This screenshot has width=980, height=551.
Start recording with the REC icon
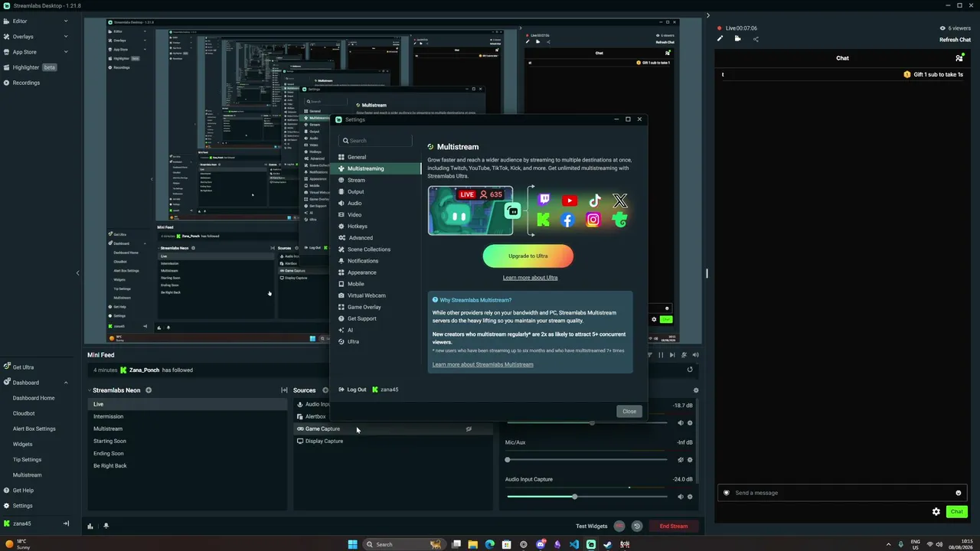pos(619,527)
